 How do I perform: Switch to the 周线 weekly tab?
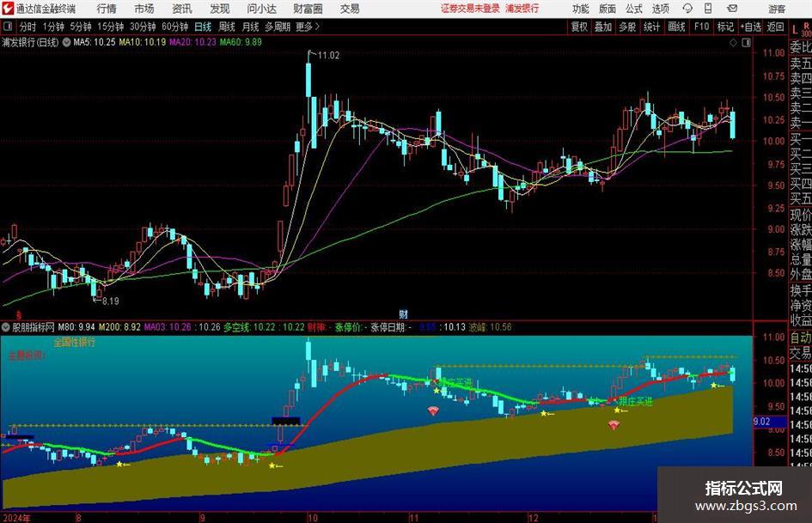coord(227,27)
